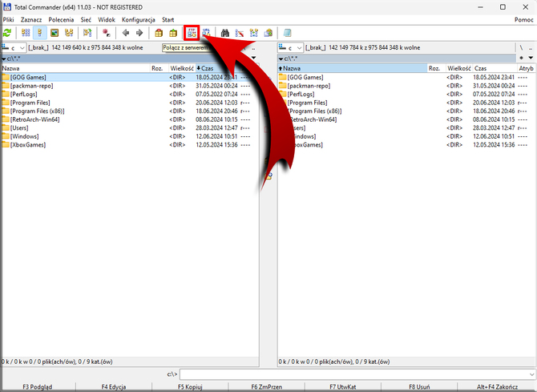Show directory tree view toolbar icon

pos(69,33)
